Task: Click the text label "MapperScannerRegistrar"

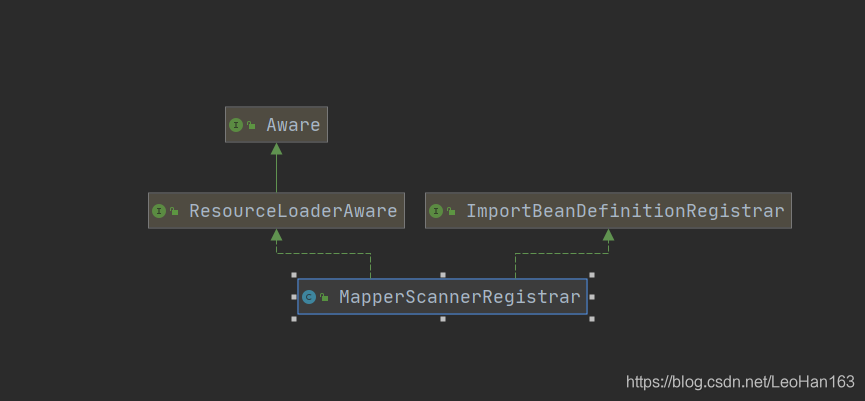Action: [x=460, y=297]
